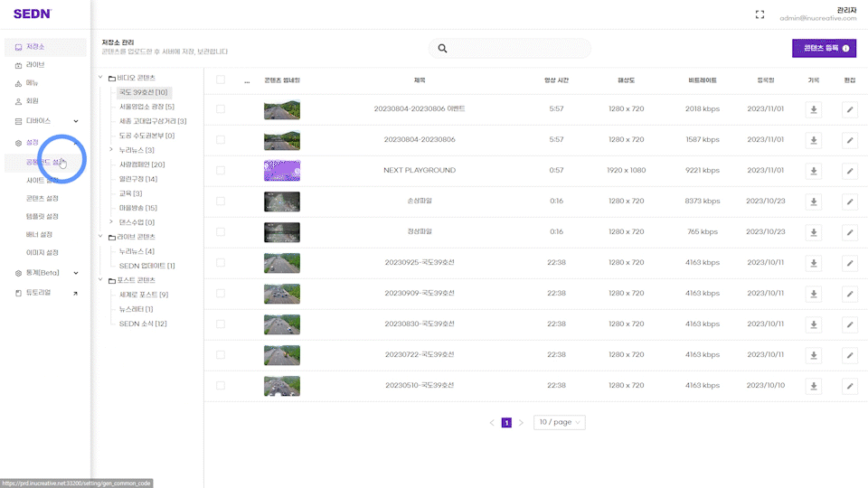Check the 정상파일 row checkbox
868x488 pixels.
221,232
